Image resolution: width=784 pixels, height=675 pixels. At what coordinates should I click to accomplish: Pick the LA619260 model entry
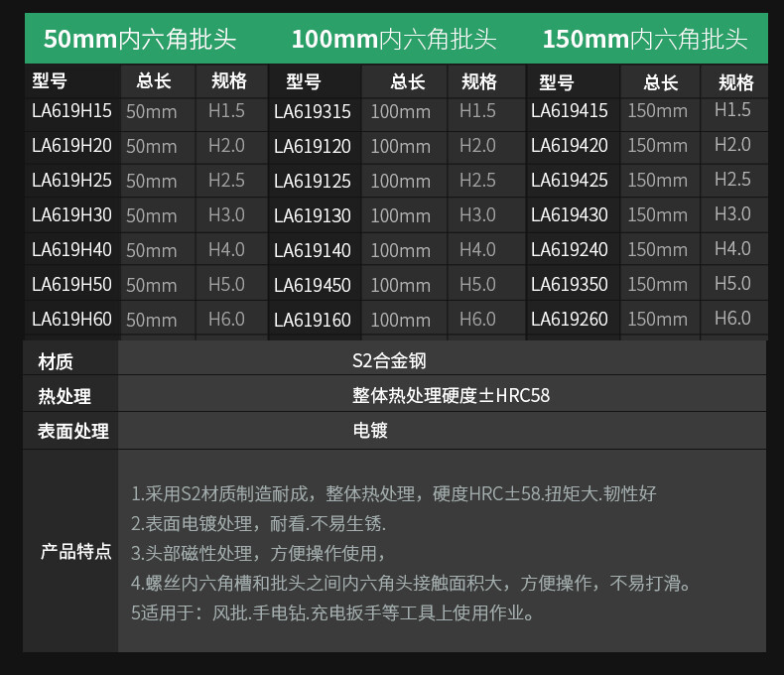[x=570, y=319]
